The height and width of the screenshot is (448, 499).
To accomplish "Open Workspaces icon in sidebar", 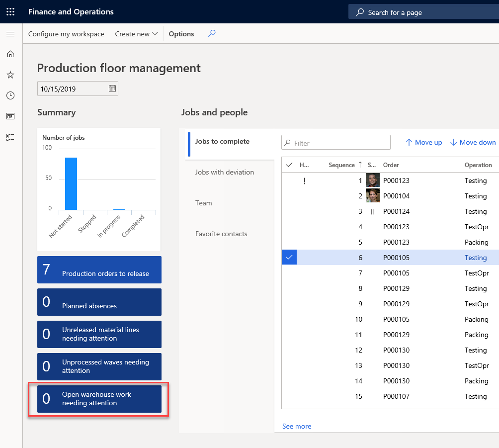I will (10, 116).
